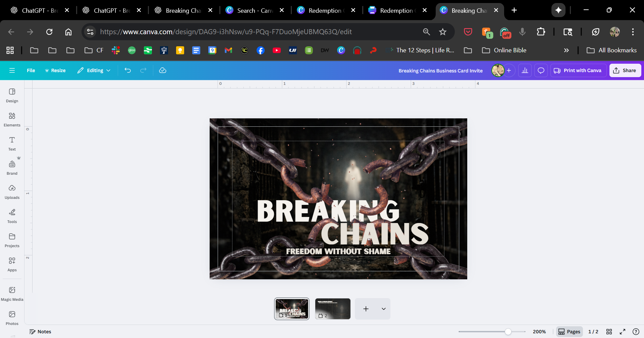Click the Share button
Viewport: 644px width, 338px height.
[625, 70]
